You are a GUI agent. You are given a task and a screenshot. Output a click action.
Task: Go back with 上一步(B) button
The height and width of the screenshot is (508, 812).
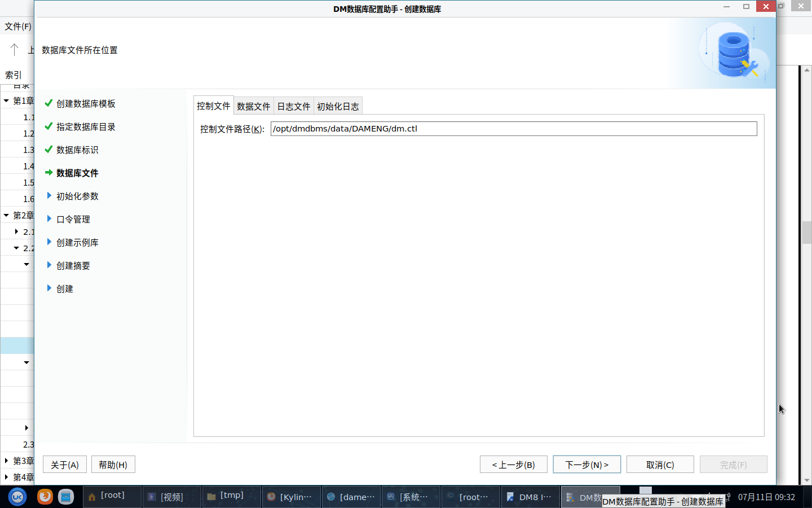click(x=513, y=465)
